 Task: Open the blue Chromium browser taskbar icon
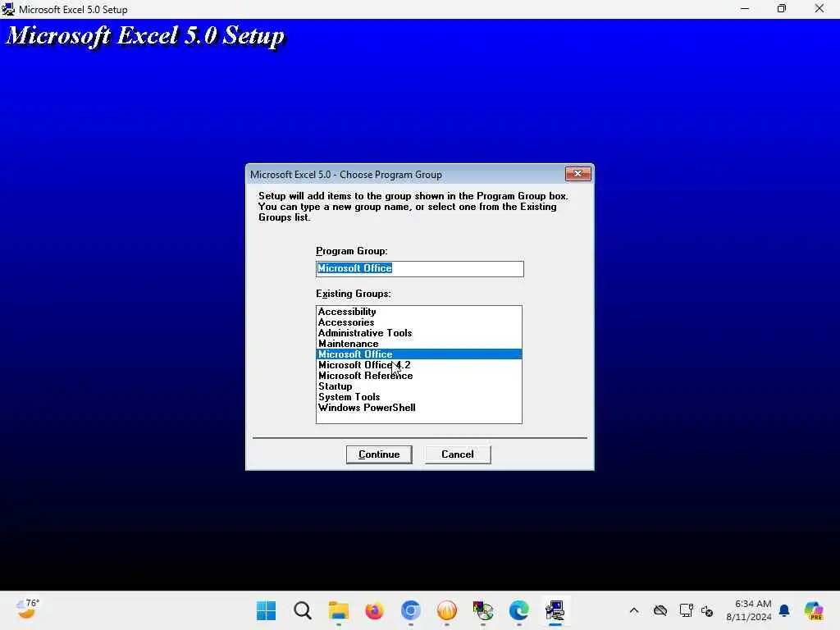click(411, 610)
